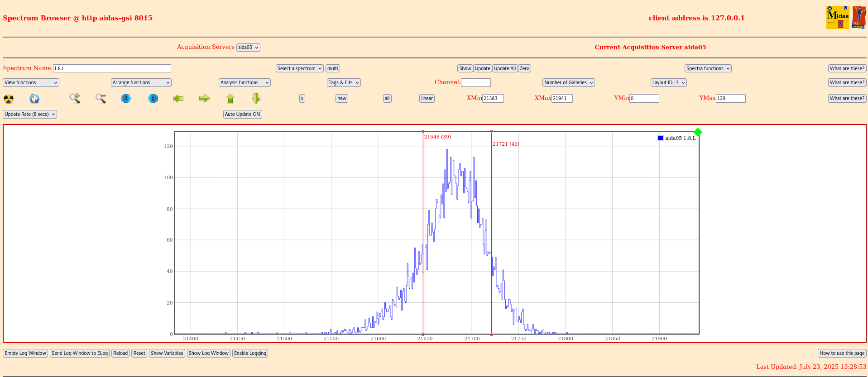Click the green right arrow icon

[x=205, y=98]
